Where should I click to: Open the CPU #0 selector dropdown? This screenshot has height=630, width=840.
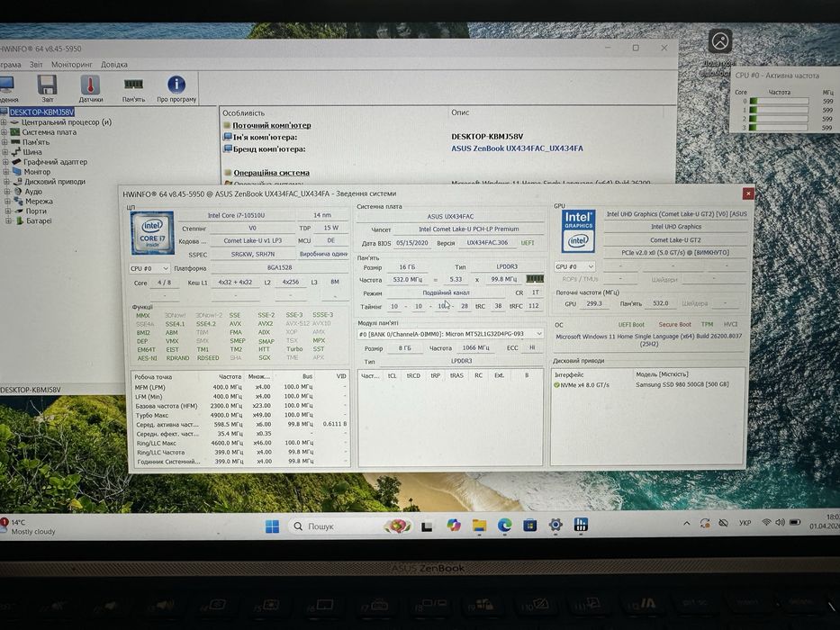[x=149, y=268]
